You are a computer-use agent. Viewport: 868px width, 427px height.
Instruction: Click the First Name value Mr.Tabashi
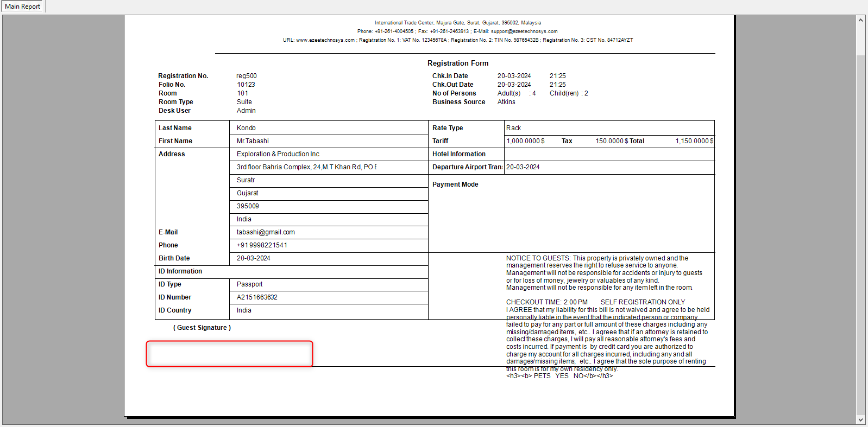[253, 141]
